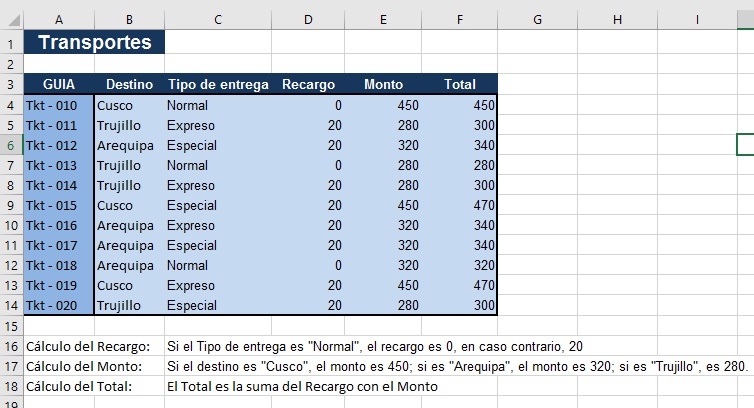
Task: Select Monto value in row 13
Action: [x=383, y=285]
